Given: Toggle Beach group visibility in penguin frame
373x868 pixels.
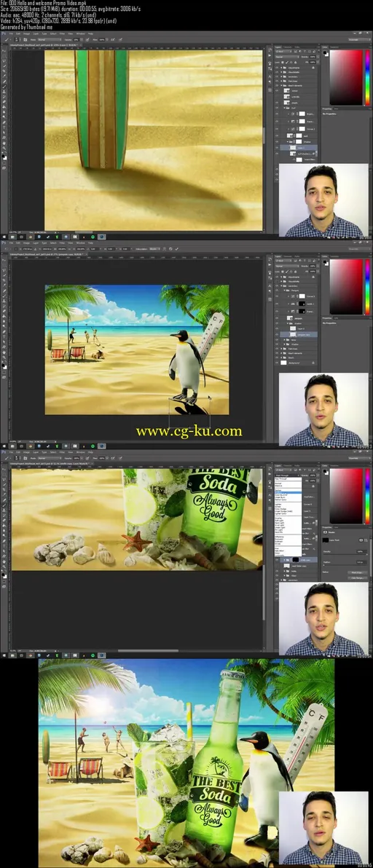Looking at the screenshot, I should pos(277,358).
